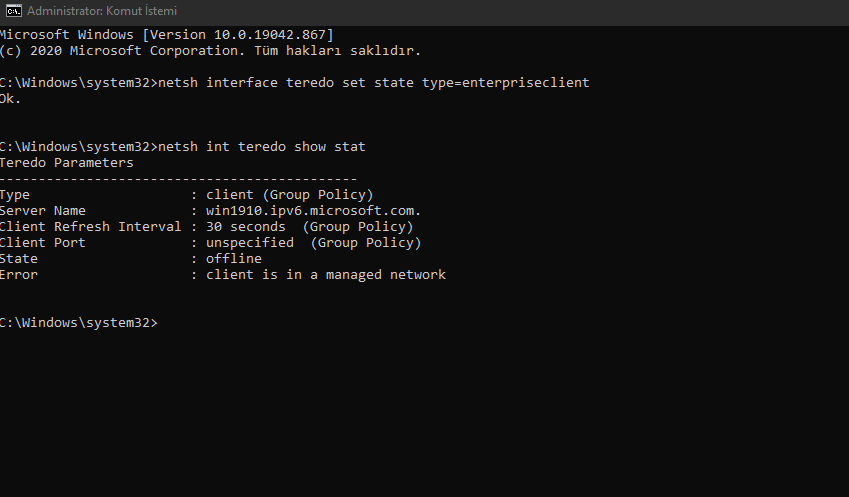Click the 'unspecified' client port value

(x=250, y=243)
